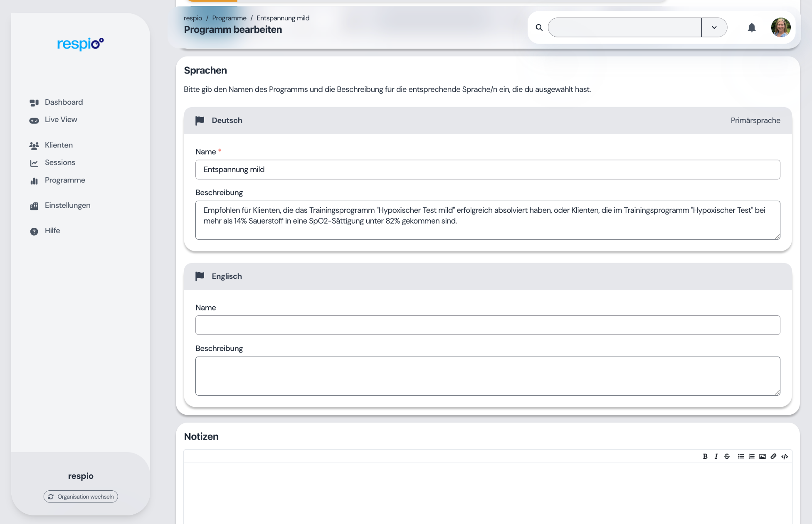This screenshot has width=812, height=524.
Task: Toggle code view in Notizen editor
Action: 785,456
